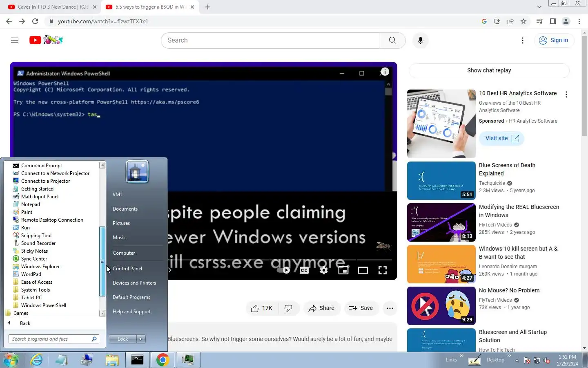Enter full screen video

(383, 270)
